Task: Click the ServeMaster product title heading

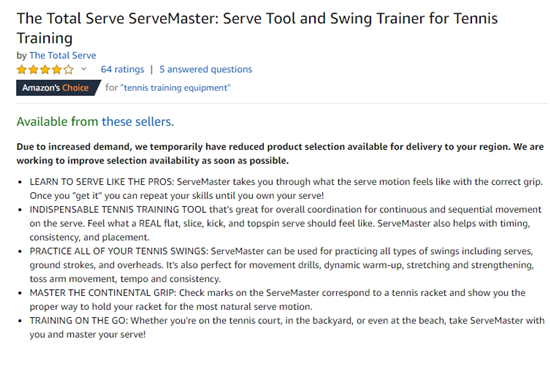Action: point(257,28)
